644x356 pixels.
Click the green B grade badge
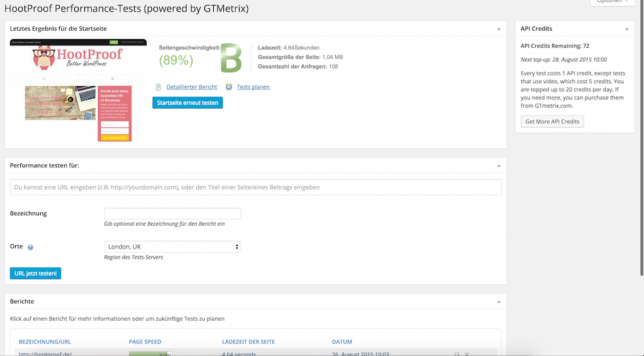coord(231,58)
